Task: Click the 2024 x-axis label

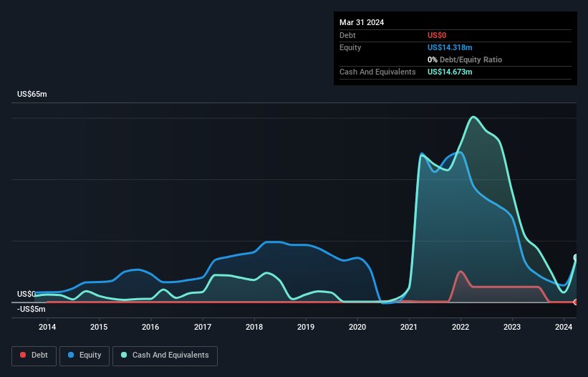Action: click(564, 328)
